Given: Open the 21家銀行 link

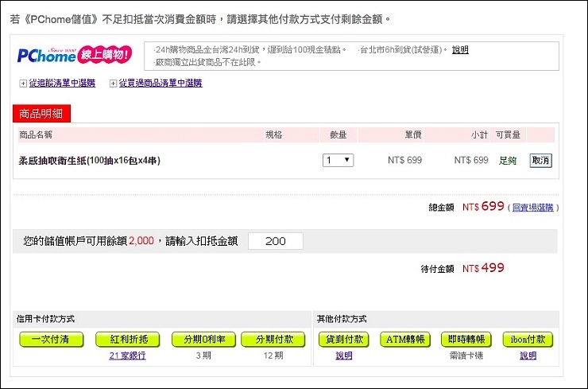Looking at the screenshot, I should coord(128,356).
